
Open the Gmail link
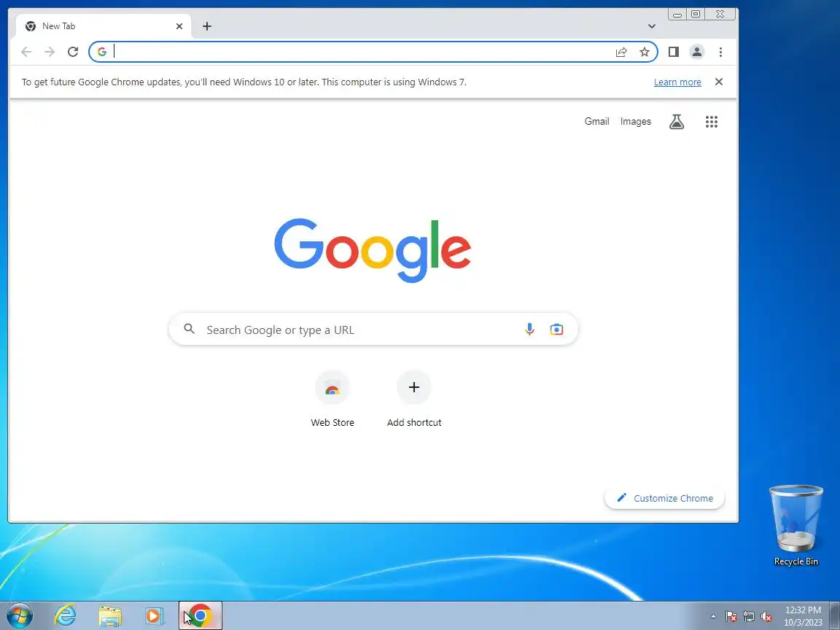click(x=596, y=121)
